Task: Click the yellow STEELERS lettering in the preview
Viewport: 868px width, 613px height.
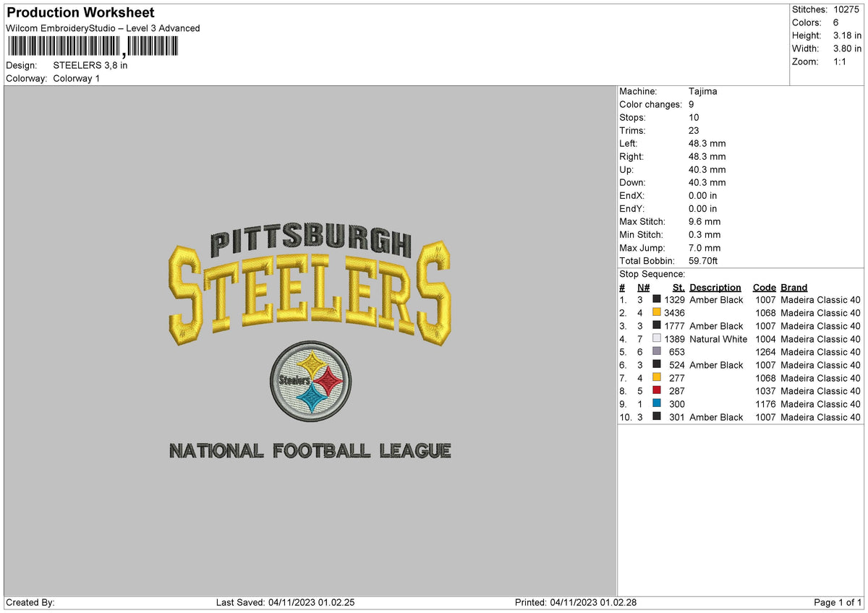Action: click(x=310, y=295)
